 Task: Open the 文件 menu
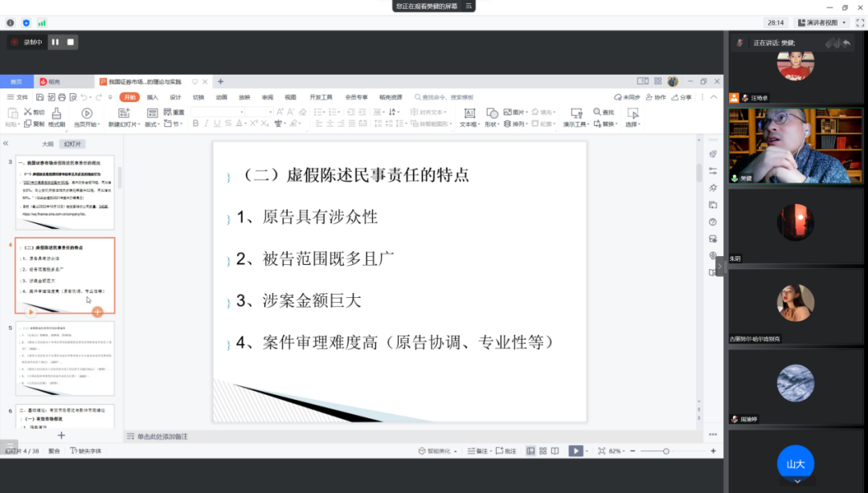[18, 97]
